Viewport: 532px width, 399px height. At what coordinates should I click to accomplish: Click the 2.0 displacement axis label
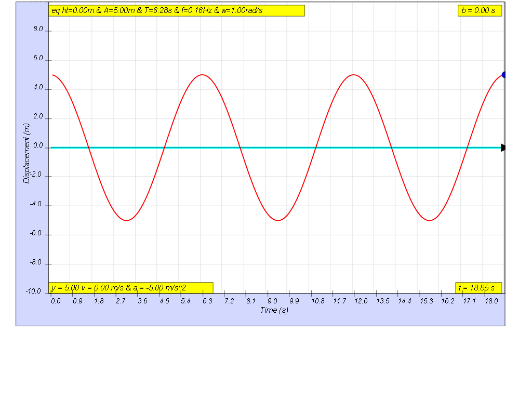pos(38,117)
